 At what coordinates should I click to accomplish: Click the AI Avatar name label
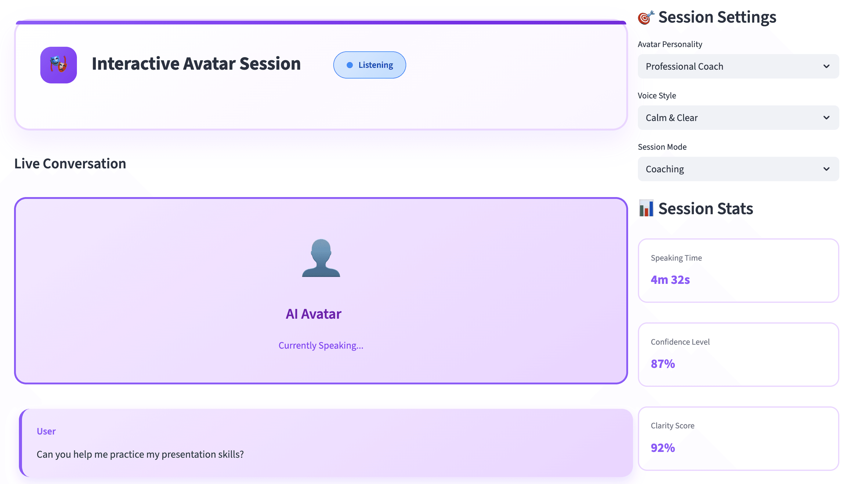tap(313, 314)
